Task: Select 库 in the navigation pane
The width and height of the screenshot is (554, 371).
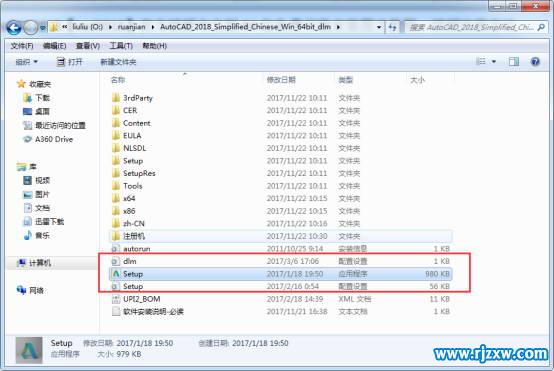Action: click(27, 166)
